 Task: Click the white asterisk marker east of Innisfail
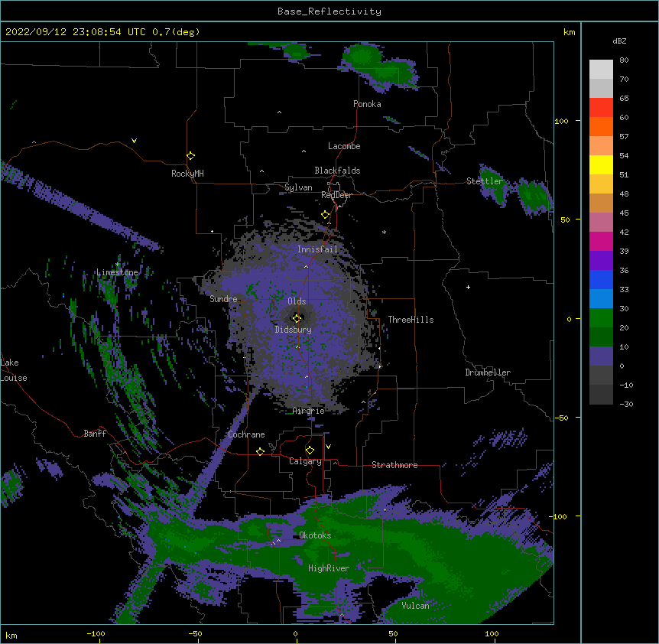pos(384,232)
